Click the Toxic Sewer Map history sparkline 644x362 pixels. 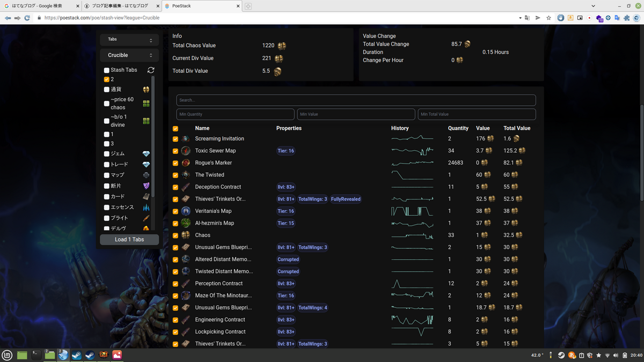coord(412,151)
